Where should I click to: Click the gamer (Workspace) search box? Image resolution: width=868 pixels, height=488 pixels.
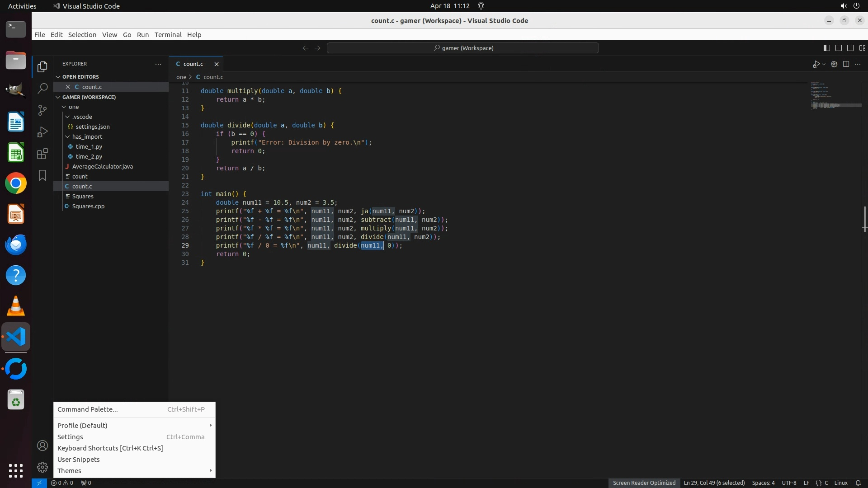click(463, 48)
